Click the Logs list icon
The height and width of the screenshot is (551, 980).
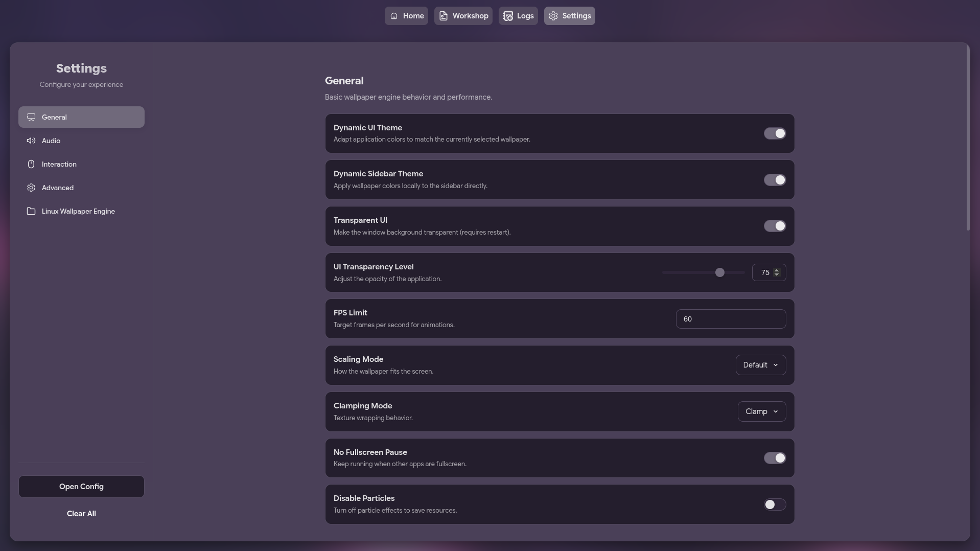pyautogui.click(x=508, y=16)
